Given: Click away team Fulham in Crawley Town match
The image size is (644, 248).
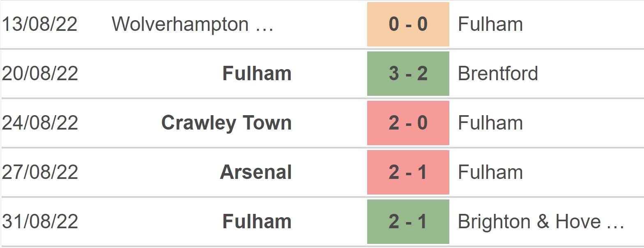Looking at the screenshot, I should 490,123.
